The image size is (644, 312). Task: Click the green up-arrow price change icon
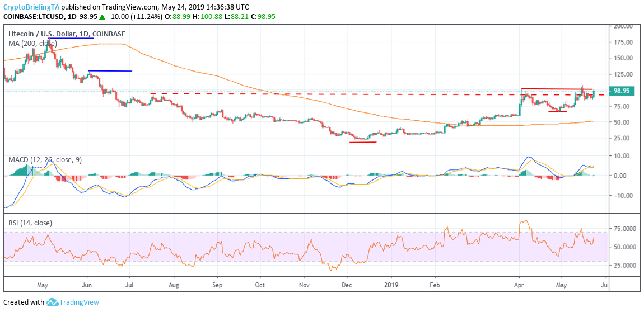click(x=101, y=16)
